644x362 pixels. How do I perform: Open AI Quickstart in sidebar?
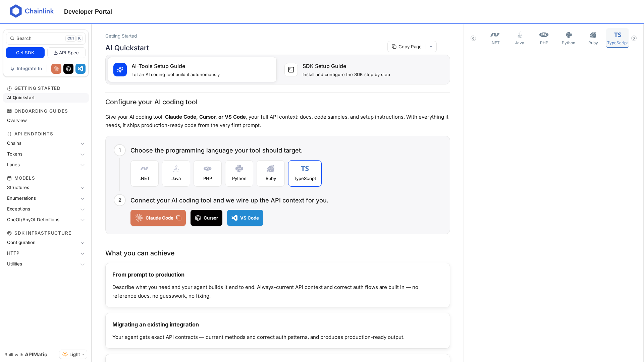pyautogui.click(x=46, y=98)
